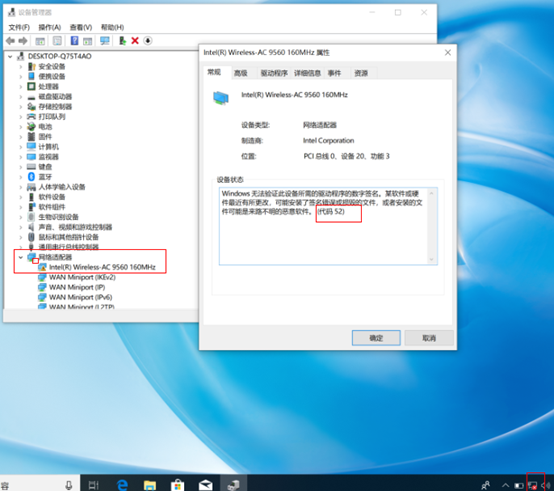This screenshot has width=554, height=491.
Task: Collapse the 网络适配器 network adapters node
Action: pyautogui.click(x=20, y=257)
